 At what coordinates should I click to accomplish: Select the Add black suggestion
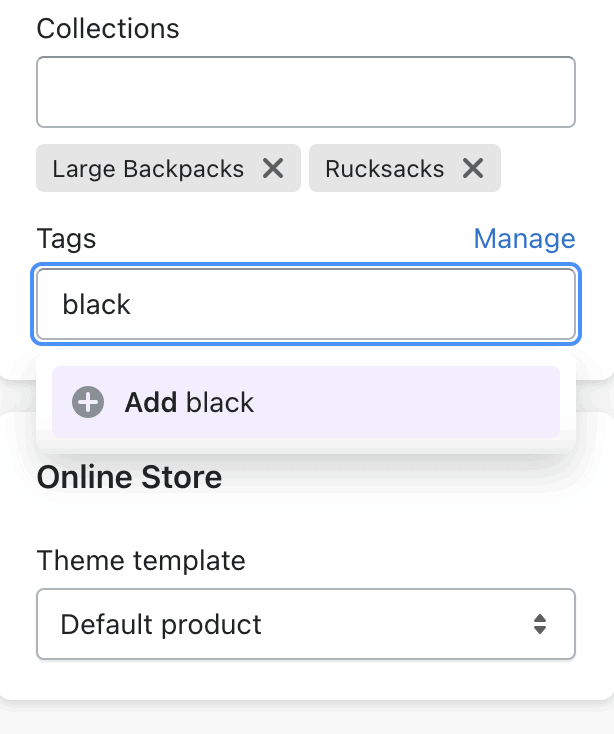point(306,402)
